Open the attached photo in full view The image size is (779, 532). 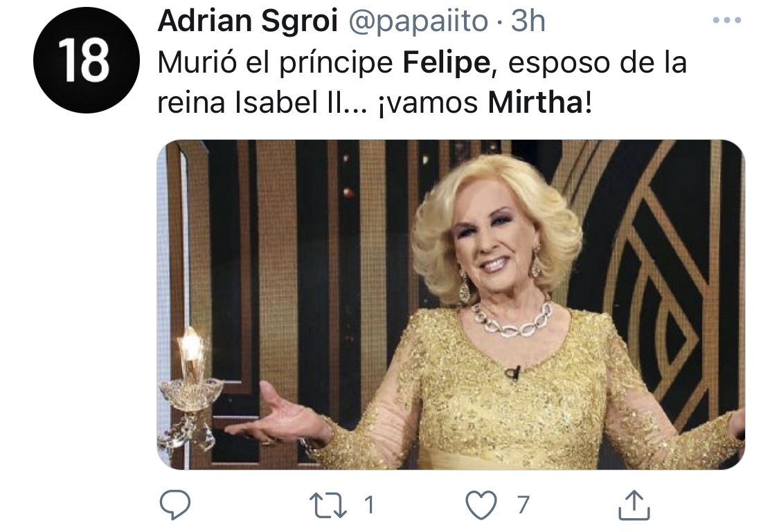451,304
